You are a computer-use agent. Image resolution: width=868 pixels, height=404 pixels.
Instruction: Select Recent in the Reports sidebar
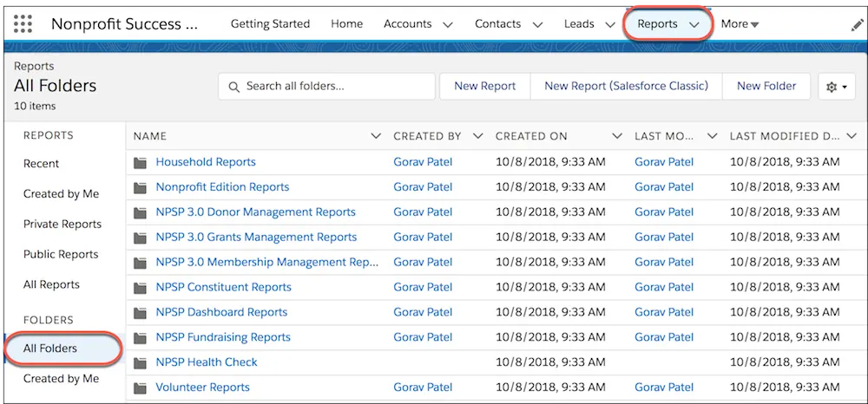[41, 164]
